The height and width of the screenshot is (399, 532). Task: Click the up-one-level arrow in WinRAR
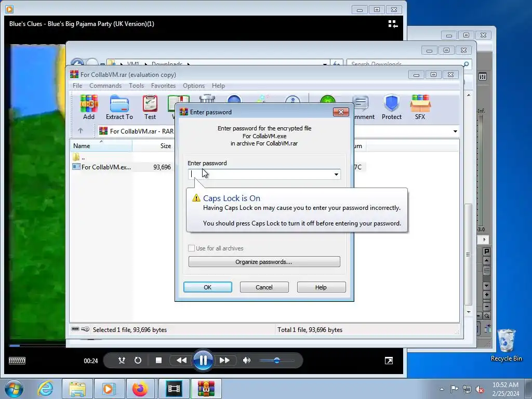(81, 130)
